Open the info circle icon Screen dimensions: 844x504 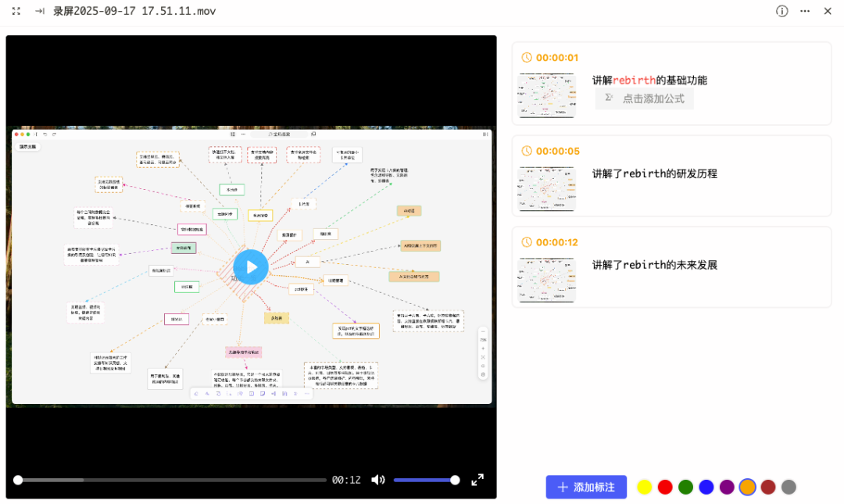(782, 11)
